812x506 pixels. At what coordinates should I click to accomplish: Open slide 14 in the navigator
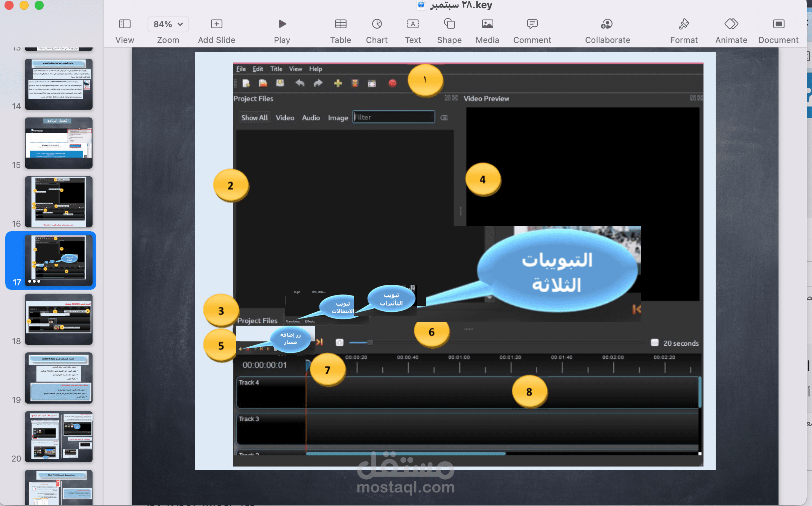tap(59, 84)
